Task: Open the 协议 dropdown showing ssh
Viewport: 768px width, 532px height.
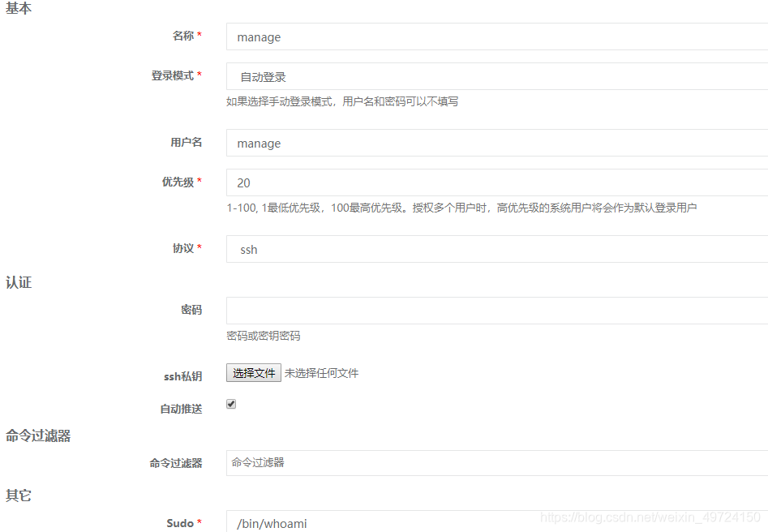Action: tap(496, 249)
